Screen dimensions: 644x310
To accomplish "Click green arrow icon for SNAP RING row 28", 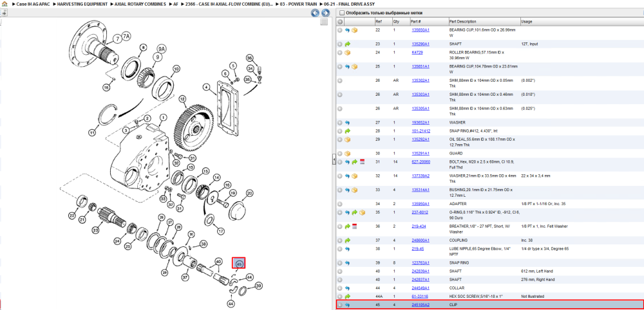I will click(x=348, y=131).
